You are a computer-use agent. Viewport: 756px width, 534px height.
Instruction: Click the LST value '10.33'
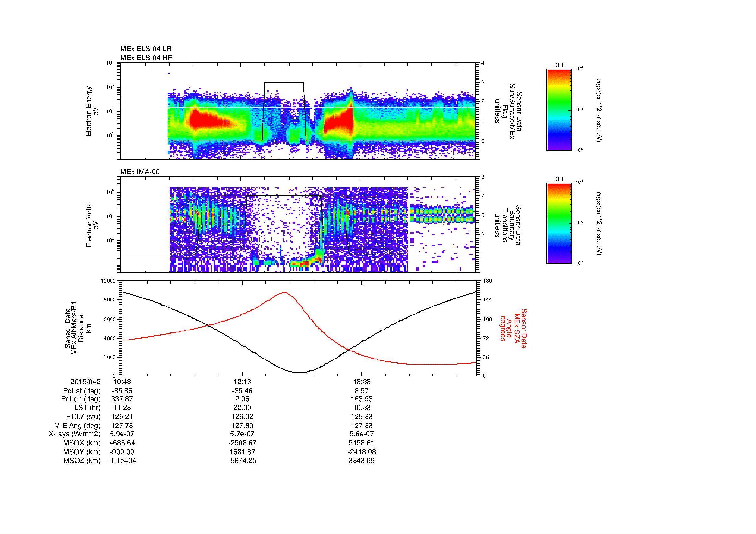pyautogui.click(x=362, y=408)
